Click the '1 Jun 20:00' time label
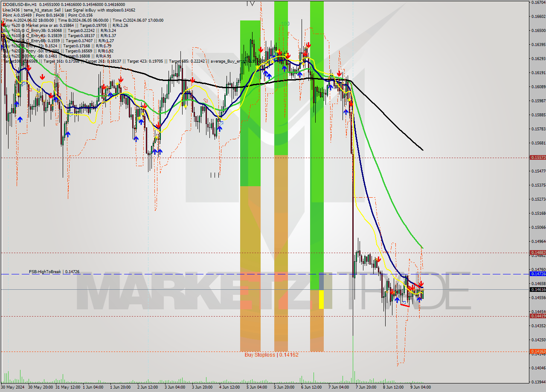Screen dimensions: 546x392 point(120,387)
